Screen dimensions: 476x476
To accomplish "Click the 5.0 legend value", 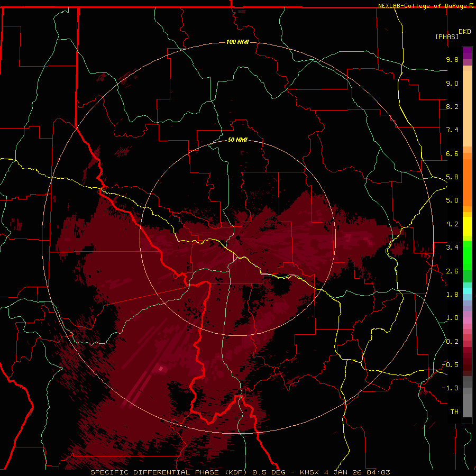I will pyautogui.click(x=452, y=200).
